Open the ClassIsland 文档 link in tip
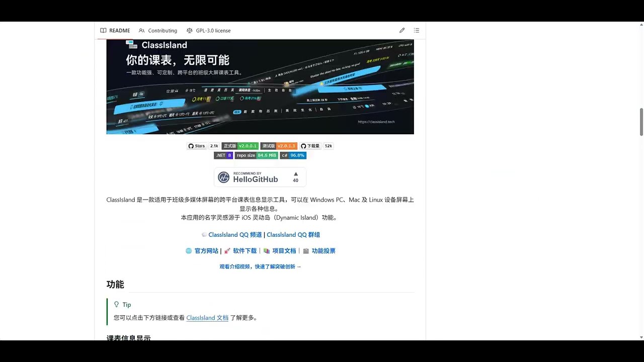Image resolution: width=644 pixels, height=362 pixels. tap(207, 318)
